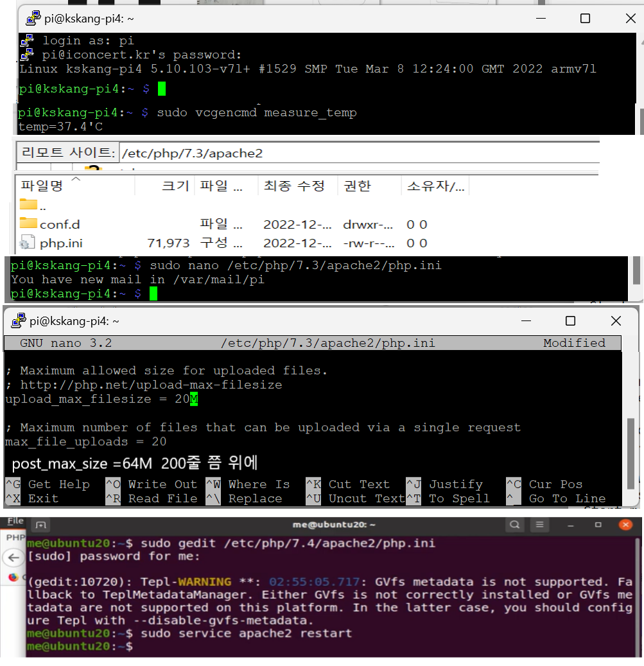Open the parent directory ".." folder
The height and width of the screenshot is (666, 644).
28,206
